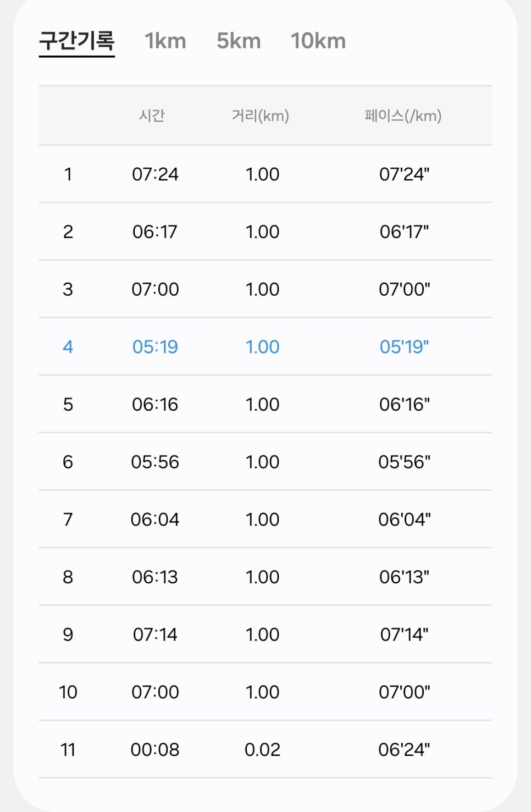Switch to the 구간기록 tab
The height and width of the screenshot is (812, 531).
click(77, 41)
